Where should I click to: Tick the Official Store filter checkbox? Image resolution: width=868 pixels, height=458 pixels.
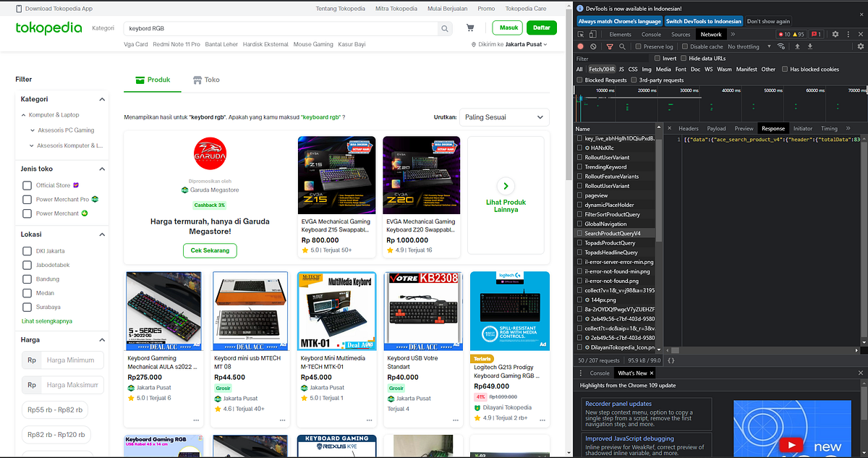29,185
